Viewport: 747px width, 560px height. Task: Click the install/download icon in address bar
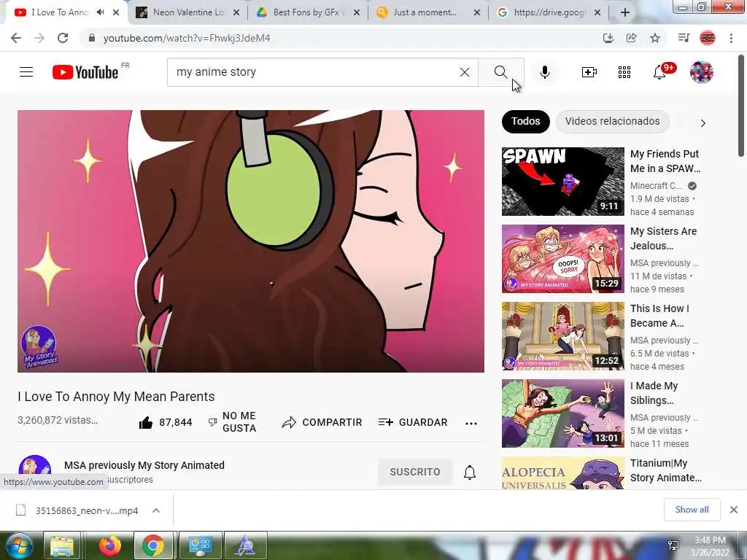pos(608,38)
